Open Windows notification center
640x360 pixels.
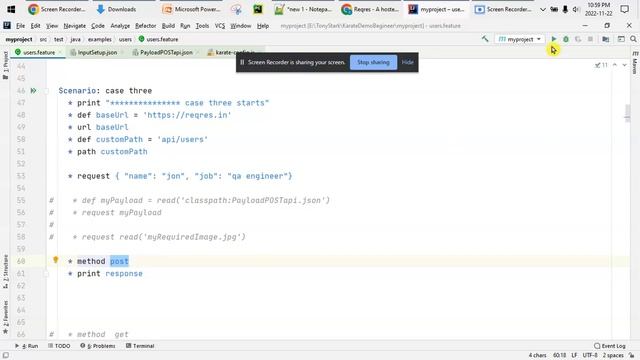[624, 9]
